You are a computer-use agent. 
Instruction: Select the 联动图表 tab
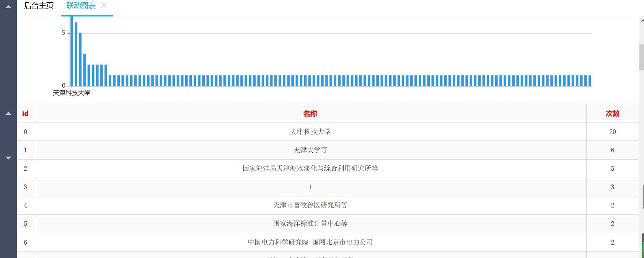pyautogui.click(x=81, y=6)
